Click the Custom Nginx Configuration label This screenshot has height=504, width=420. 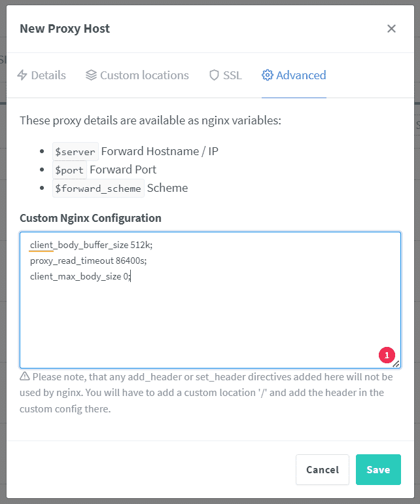90,218
